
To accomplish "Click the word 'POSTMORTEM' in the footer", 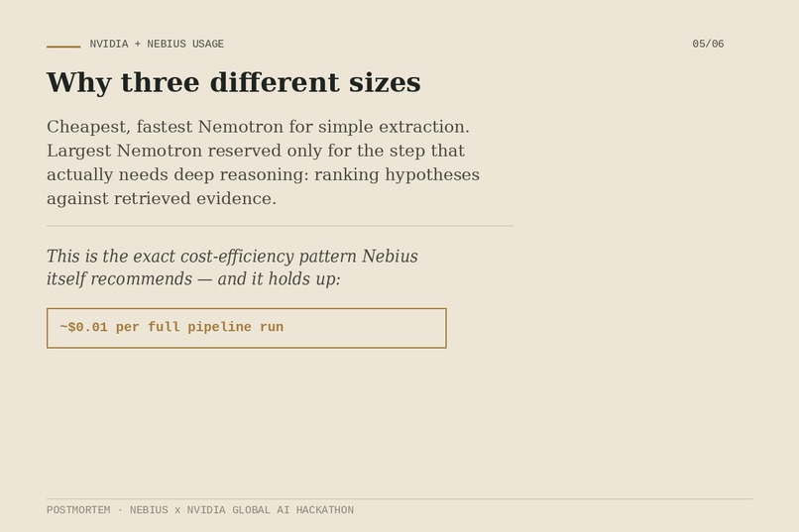I will coord(78,510).
